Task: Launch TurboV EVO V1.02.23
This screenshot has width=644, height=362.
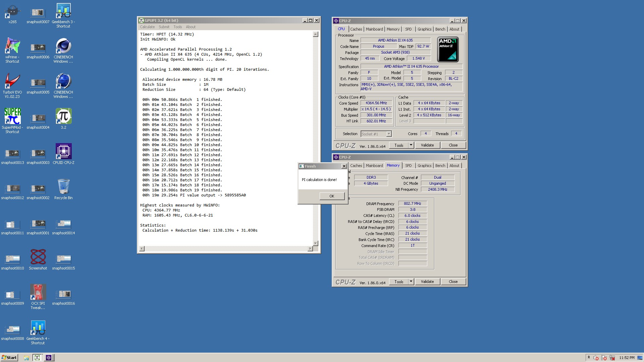Action: click(x=12, y=85)
